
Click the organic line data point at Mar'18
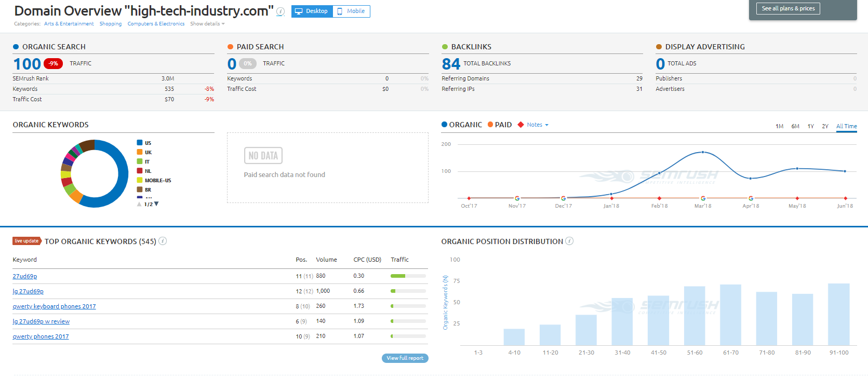703,152
